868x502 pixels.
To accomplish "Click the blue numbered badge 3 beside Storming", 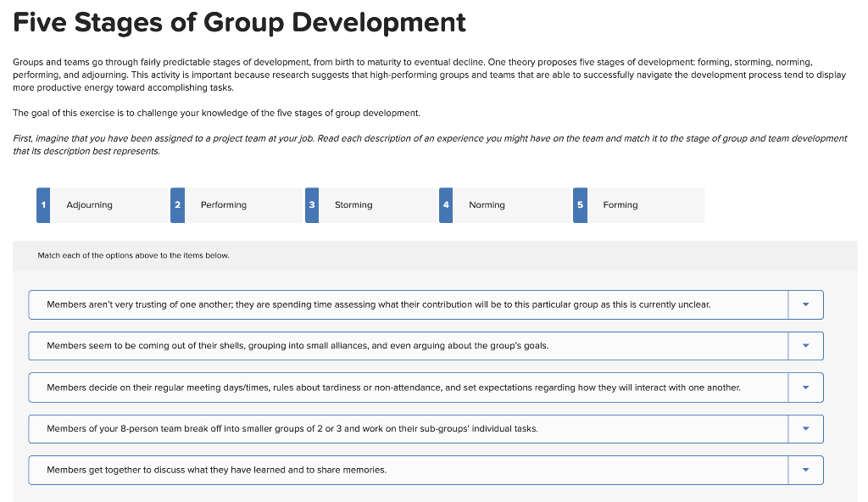I will (310, 204).
